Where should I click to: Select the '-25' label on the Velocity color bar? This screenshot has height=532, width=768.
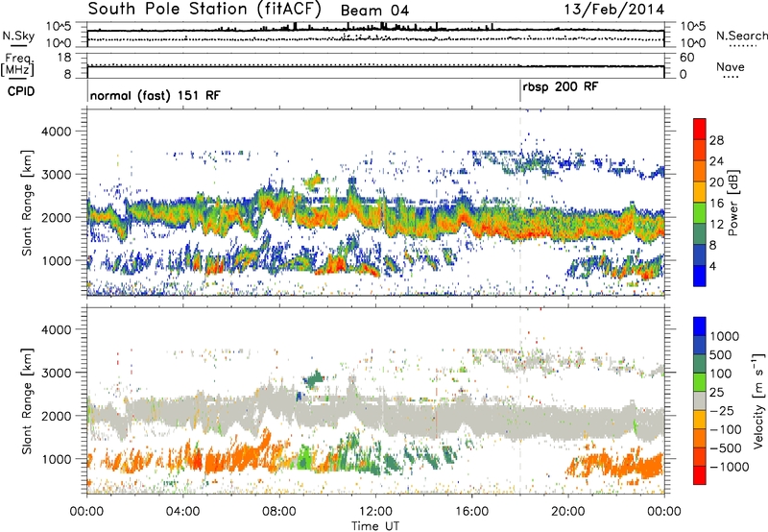tap(722, 411)
